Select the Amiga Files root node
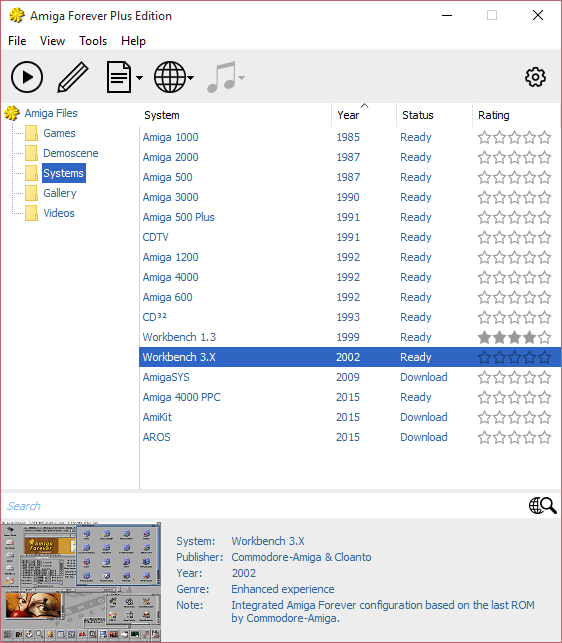This screenshot has height=643, width=562. coord(51,113)
